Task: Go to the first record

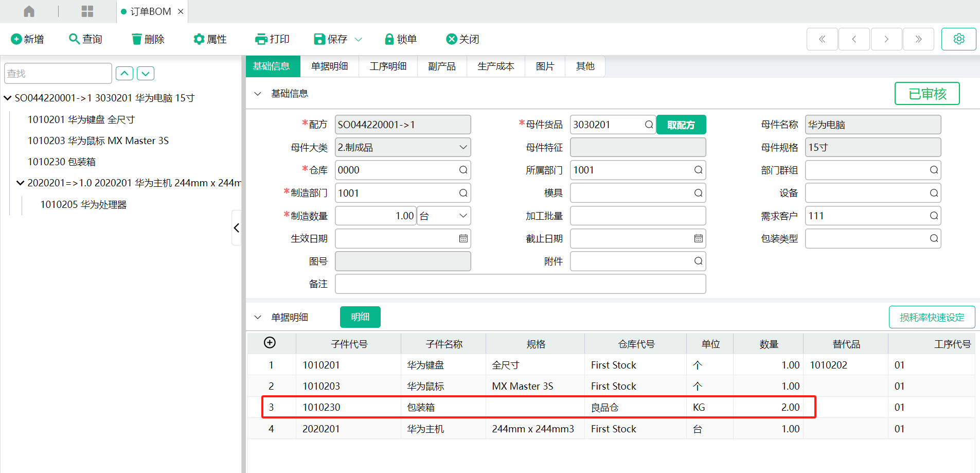Action: [822, 39]
